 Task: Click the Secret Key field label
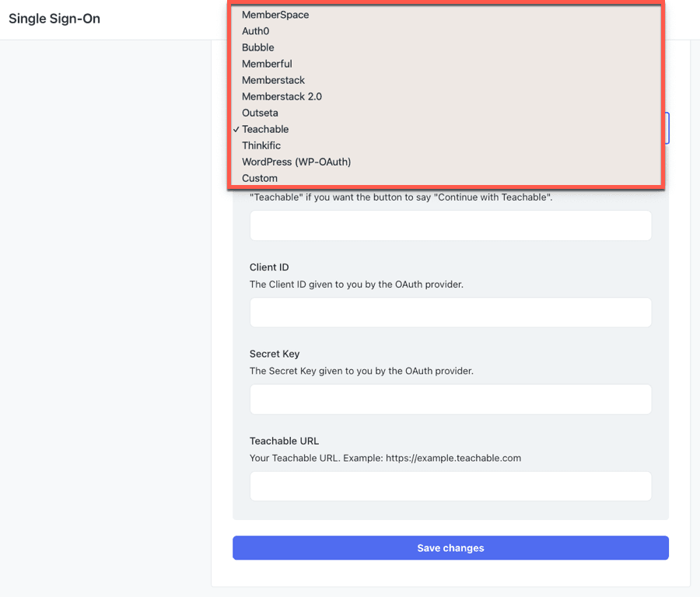275,354
